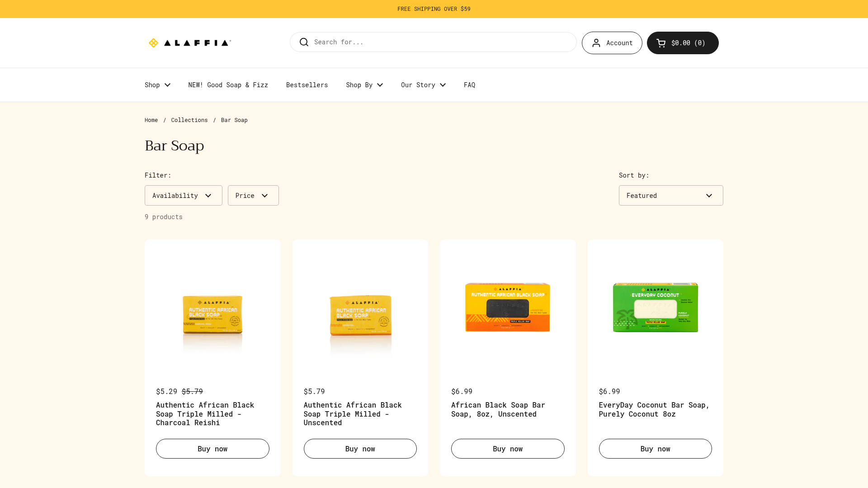Buy now Triple Milled Unscented soap
868x488 pixels.
pos(360,449)
